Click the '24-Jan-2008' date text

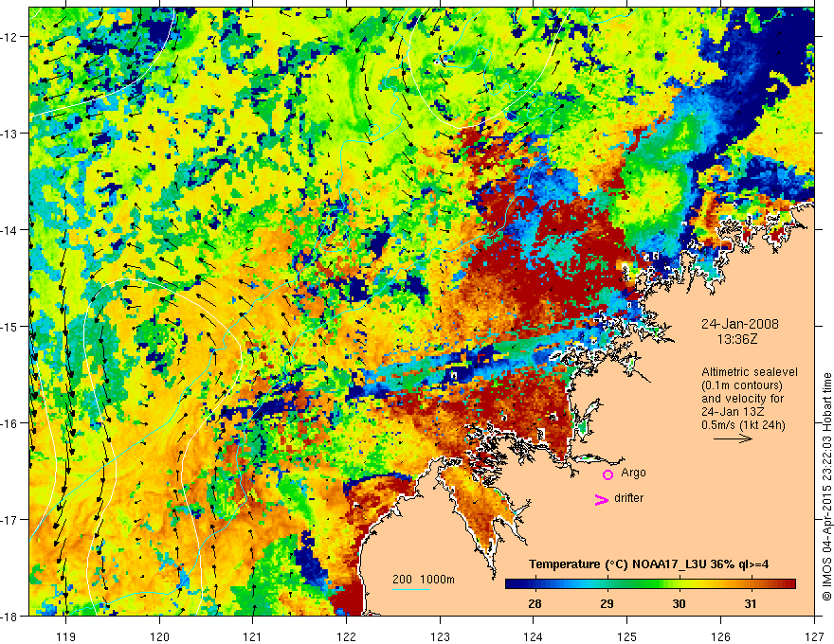(x=740, y=324)
